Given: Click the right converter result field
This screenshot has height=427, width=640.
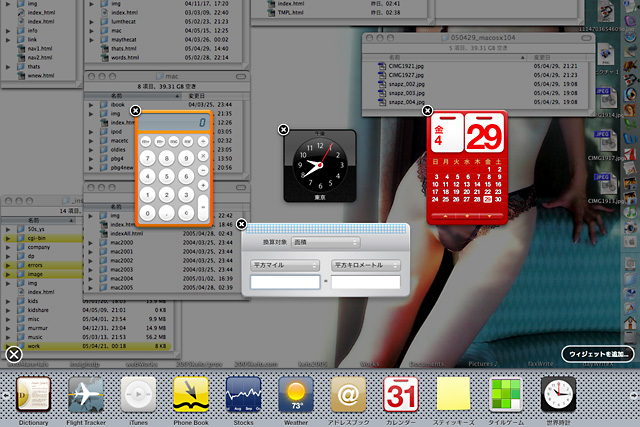Looking at the screenshot, I should 366,282.
